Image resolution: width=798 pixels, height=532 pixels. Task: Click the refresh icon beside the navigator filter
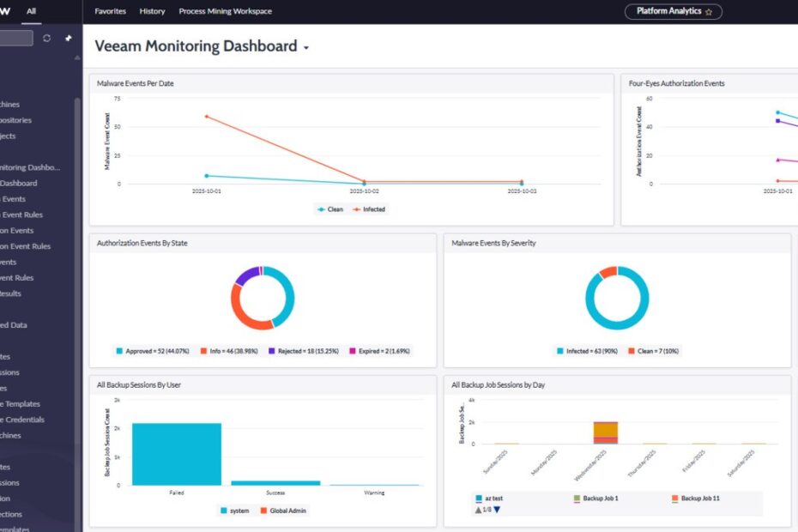47,39
